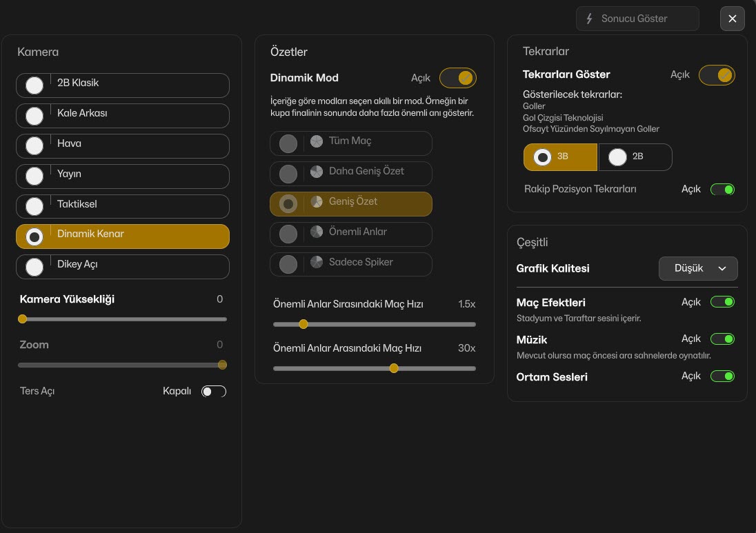Select the Taktiksel camera option
This screenshot has height=533, width=756.
click(x=123, y=207)
